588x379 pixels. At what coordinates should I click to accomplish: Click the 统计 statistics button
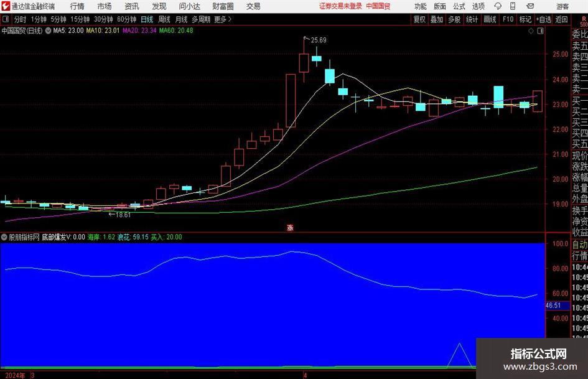(x=472, y=19)
